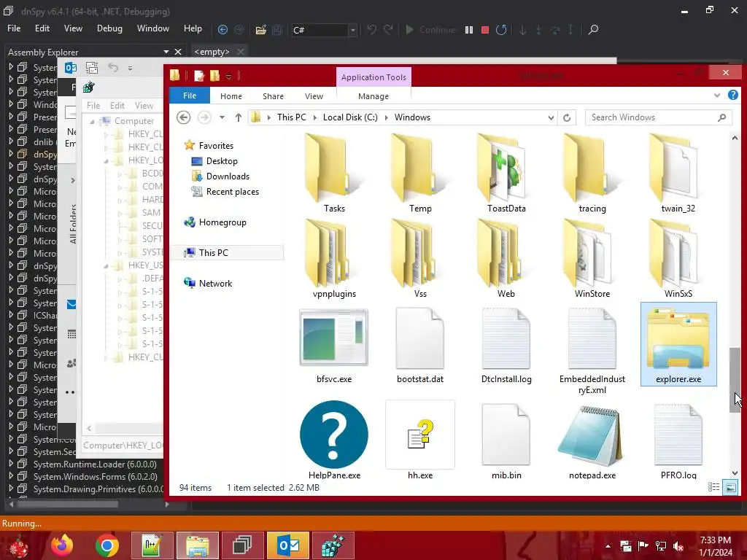Open dnSpy Window menu
This screenshot has height=560, width=747.
click(153, 28)
